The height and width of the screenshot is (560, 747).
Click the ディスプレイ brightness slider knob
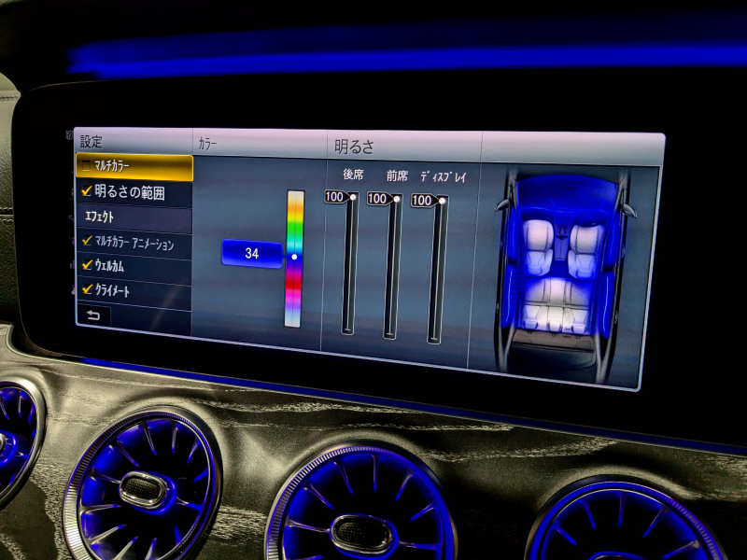(x=441, y=200)
